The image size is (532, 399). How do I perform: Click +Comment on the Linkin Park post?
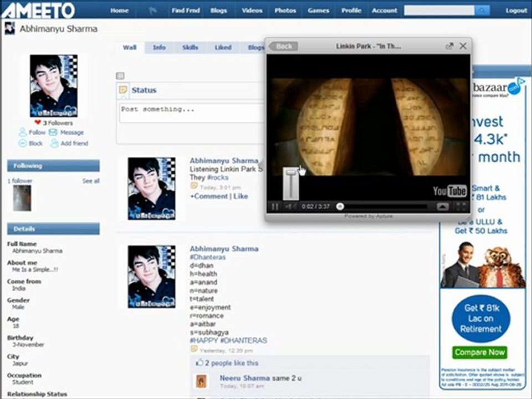209,196
